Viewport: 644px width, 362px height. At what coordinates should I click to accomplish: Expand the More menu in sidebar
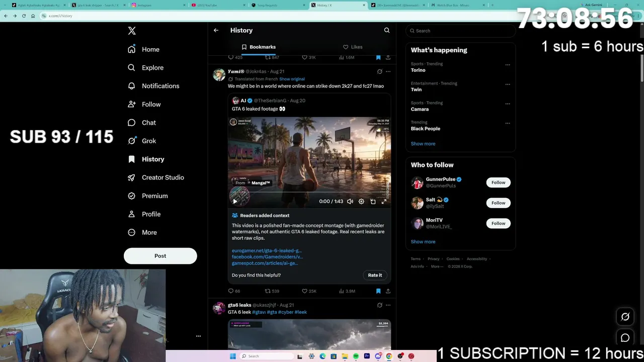coord(142,232)
